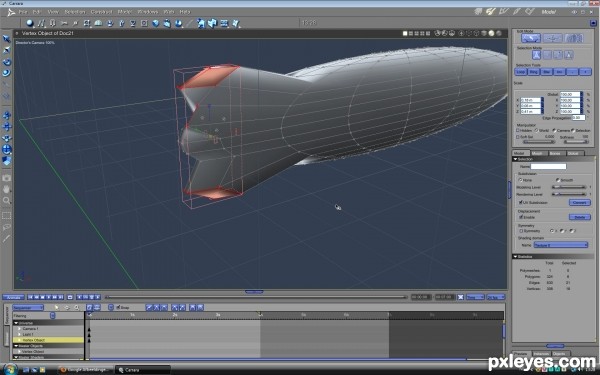600x375 pixels.
Task: Open the Sequencer view dropdown
Action: (28, 307)
